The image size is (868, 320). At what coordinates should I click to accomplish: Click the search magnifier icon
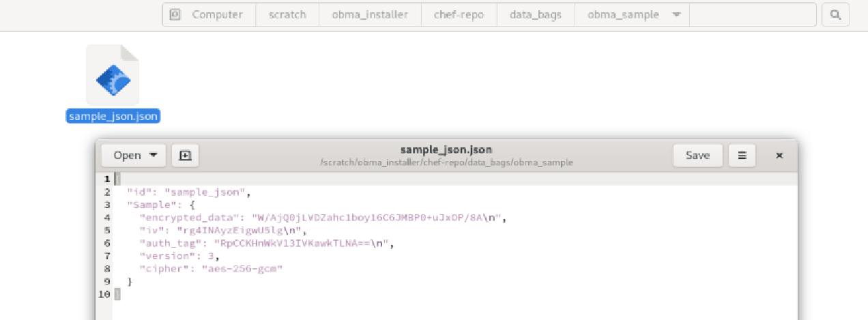point(835,14)
